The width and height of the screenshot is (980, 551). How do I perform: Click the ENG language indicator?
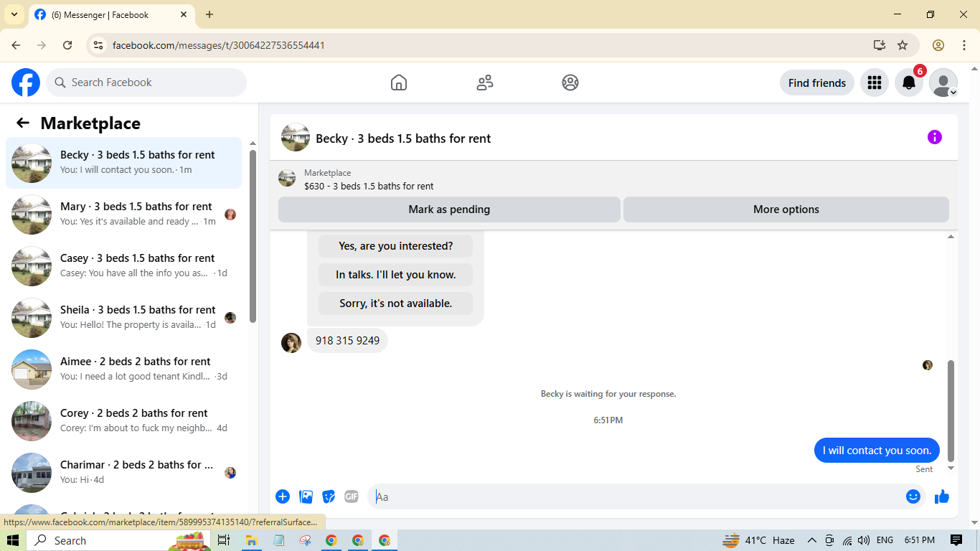pyautogui.click(x=885, y=540)
